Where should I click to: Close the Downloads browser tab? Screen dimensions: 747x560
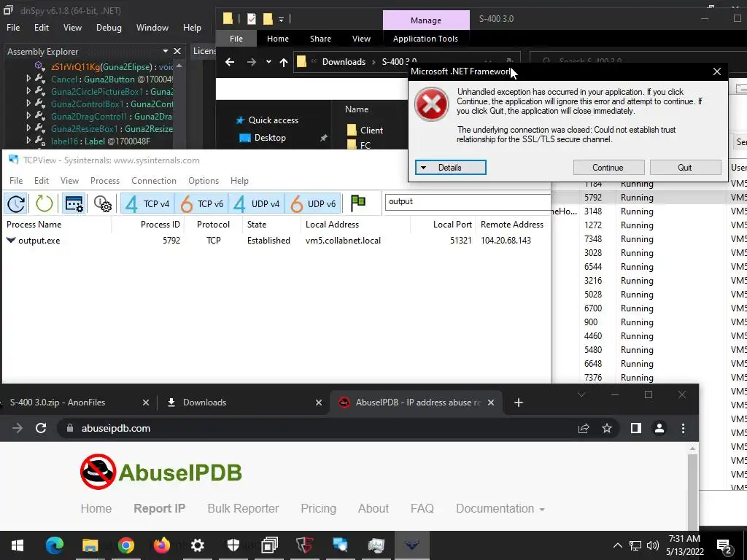tap(319, 402)
